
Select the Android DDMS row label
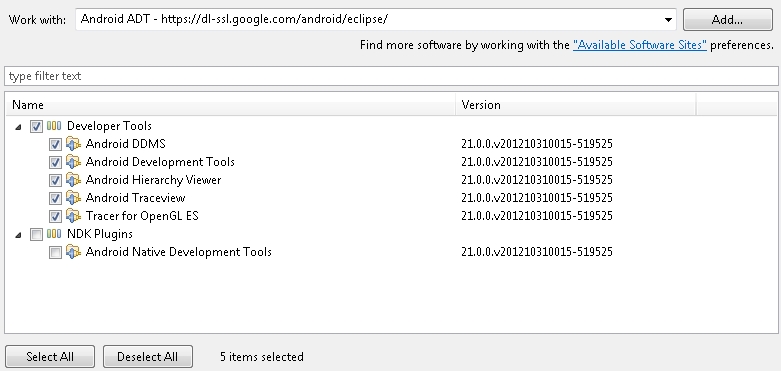coord(126,144)
